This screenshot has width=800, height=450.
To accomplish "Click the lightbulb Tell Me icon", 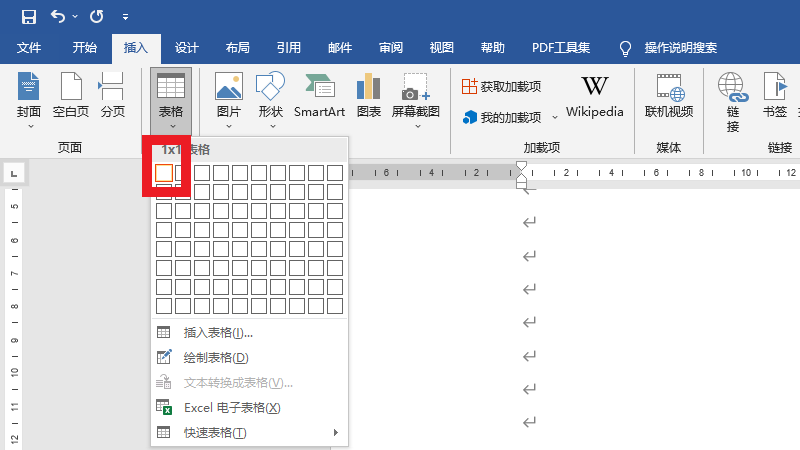I will (625, 48).
